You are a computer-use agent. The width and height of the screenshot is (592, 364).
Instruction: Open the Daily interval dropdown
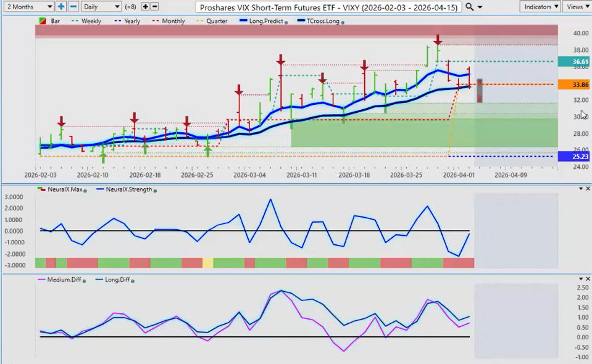point(101,6)
